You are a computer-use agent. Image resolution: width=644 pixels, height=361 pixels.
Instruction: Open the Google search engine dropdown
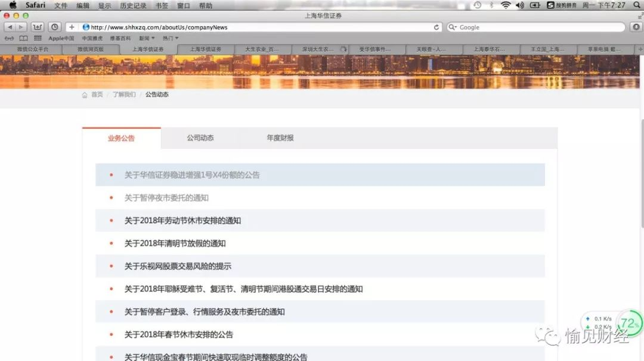(453, 27)
